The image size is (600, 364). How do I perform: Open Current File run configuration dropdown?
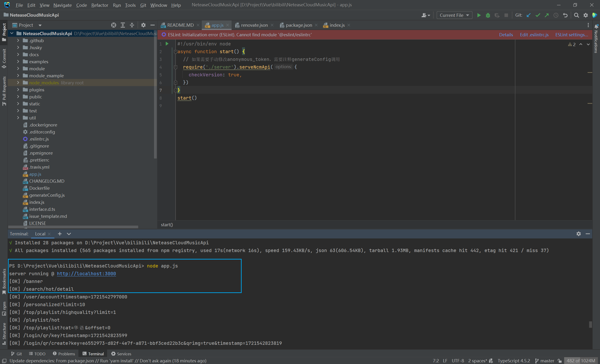(454, 15)
